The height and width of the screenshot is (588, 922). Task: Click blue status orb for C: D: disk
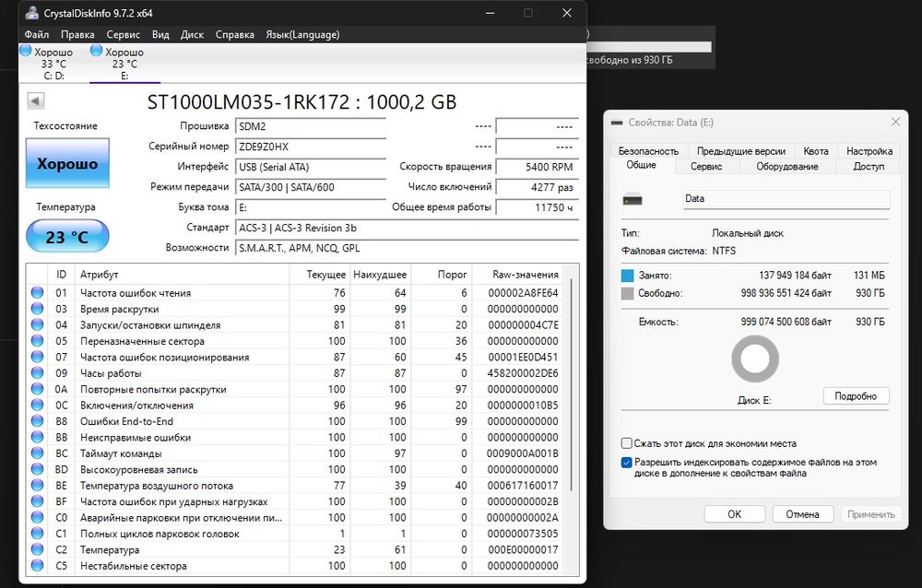click(x=25, y=51)
